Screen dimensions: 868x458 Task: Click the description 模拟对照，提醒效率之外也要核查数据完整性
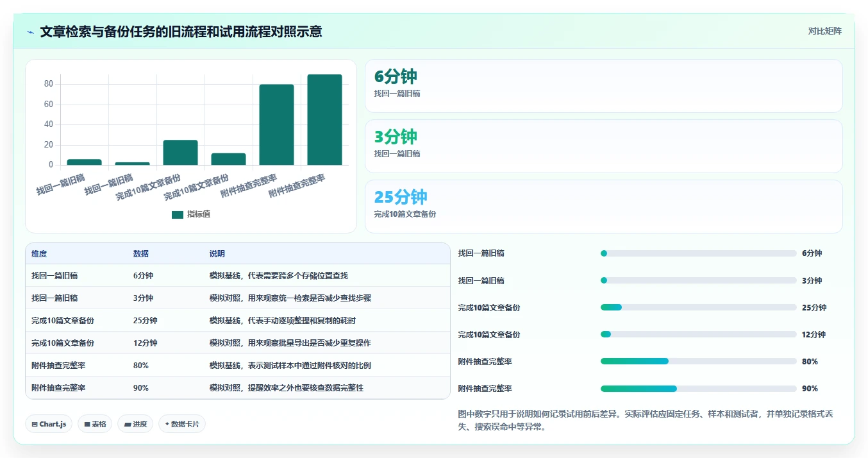[x=287, y=388]
